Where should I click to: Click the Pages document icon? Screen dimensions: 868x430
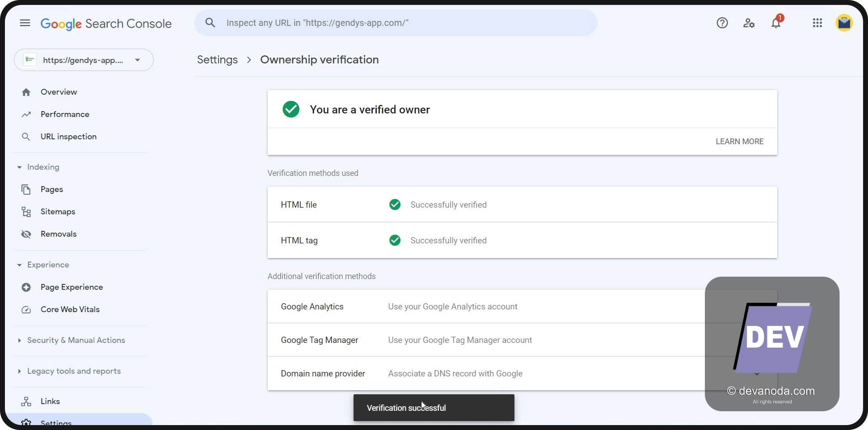[x=26, y=189]
